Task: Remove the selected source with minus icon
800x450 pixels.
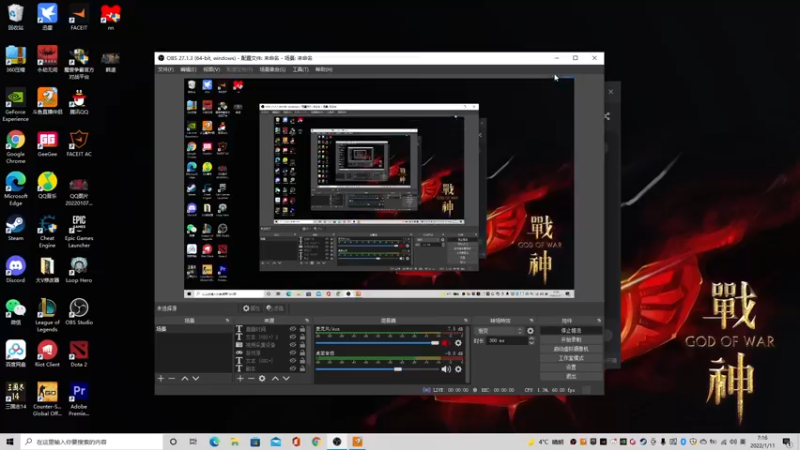Action: click(251, 379)
